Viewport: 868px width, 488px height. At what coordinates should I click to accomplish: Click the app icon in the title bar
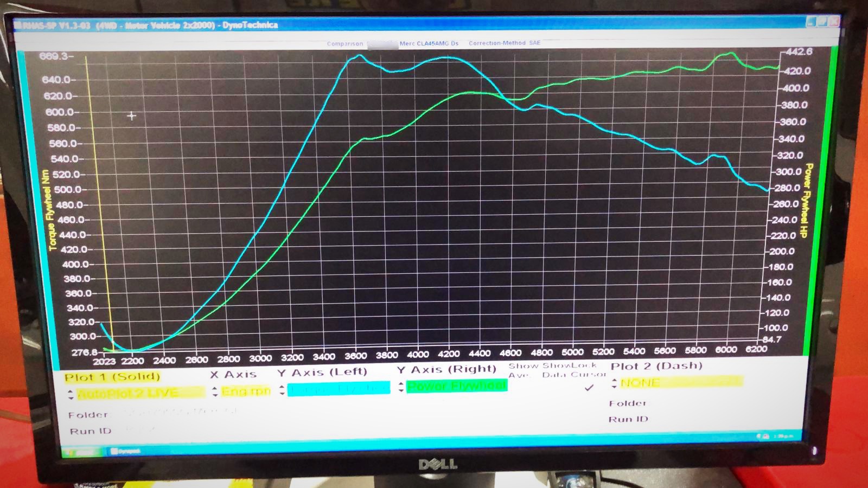click(17, 25)
